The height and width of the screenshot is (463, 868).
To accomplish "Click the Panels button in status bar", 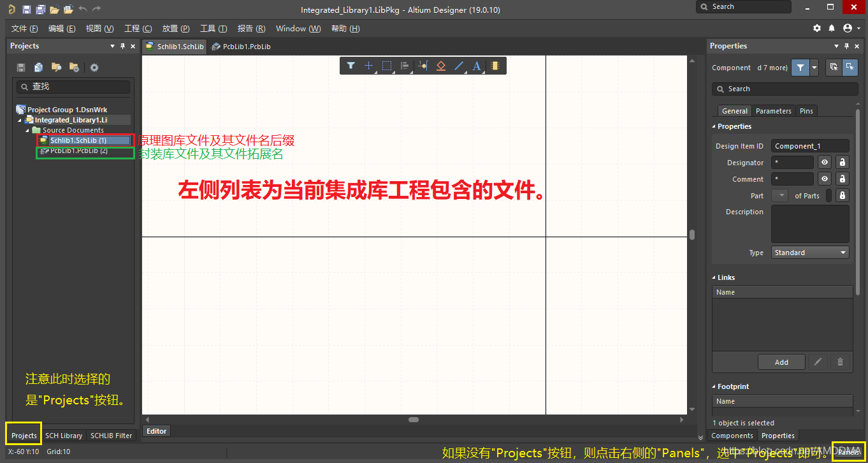I will 849,452.
